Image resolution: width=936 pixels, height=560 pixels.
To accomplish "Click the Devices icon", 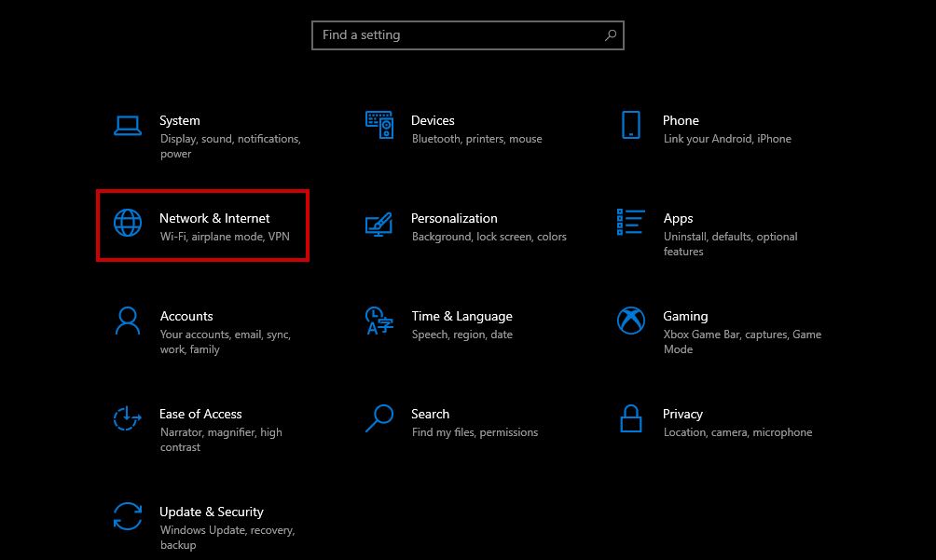I will tap(379, 124).
